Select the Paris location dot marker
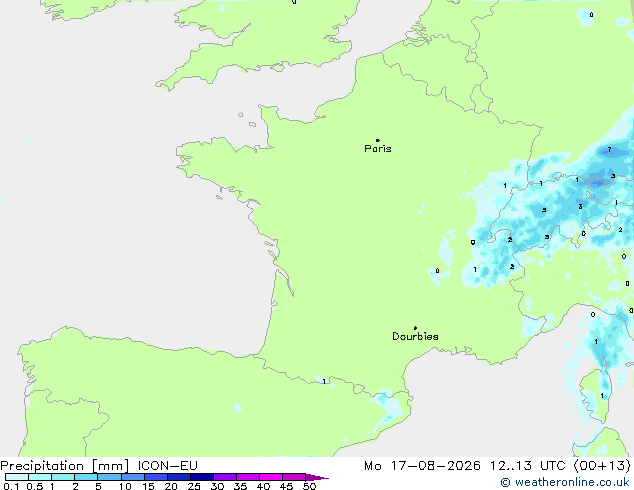 378,140
